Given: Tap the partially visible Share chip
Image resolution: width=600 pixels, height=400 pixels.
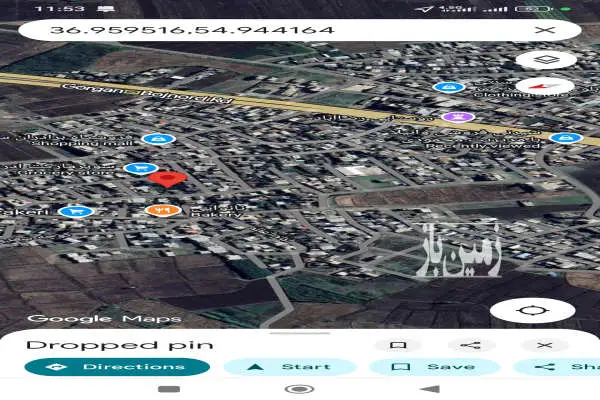Looking at the screenshot, I should [557, 367].
